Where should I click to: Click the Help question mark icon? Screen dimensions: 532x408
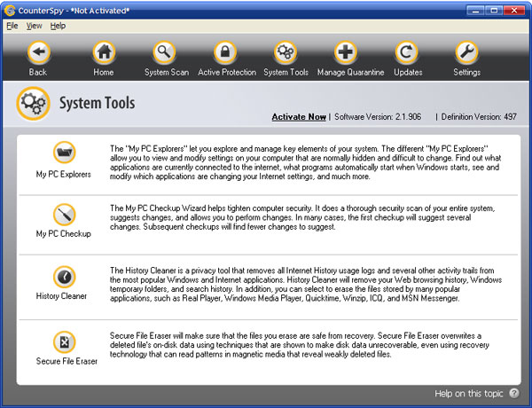[514, 394]
